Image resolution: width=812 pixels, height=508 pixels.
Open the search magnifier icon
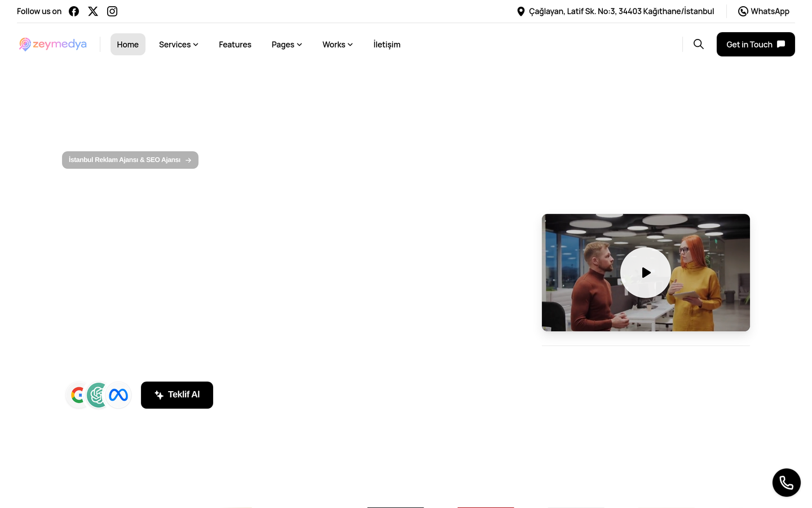pyautogui.click(x=699, y=44)
